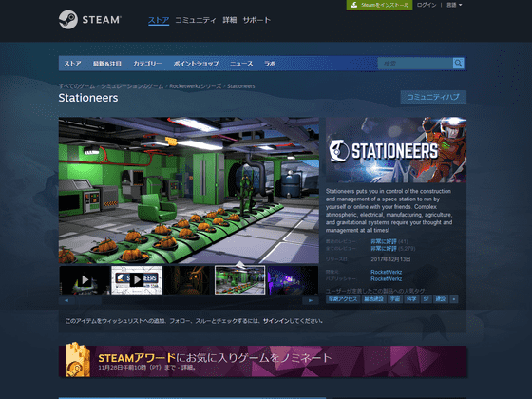
Task: Click the Stationeers header capsule image
Action: [x=396, y=150]
